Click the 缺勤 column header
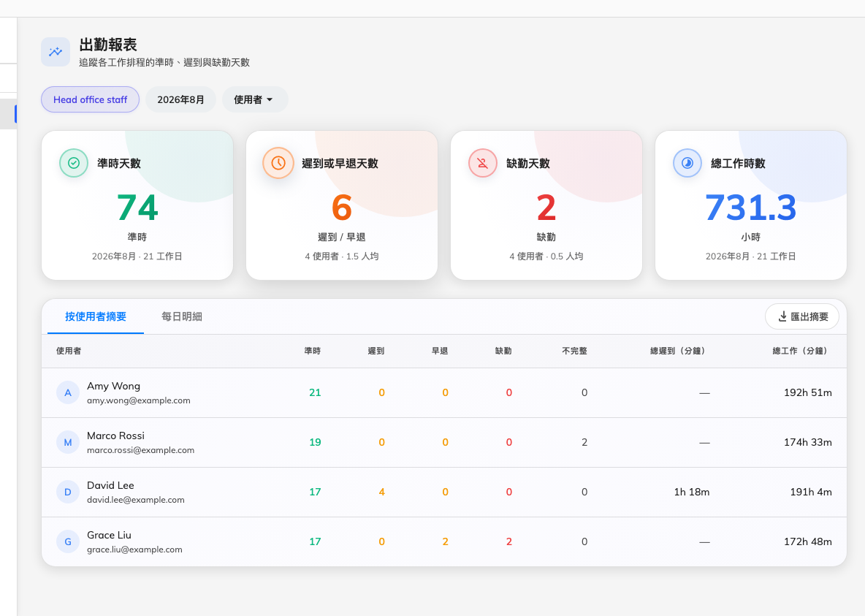 (503, 351)
